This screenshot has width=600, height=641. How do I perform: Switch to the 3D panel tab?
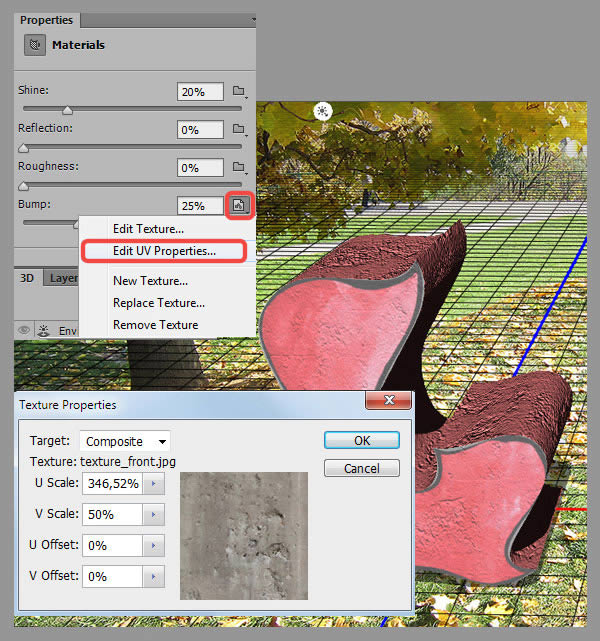[27, 279]
